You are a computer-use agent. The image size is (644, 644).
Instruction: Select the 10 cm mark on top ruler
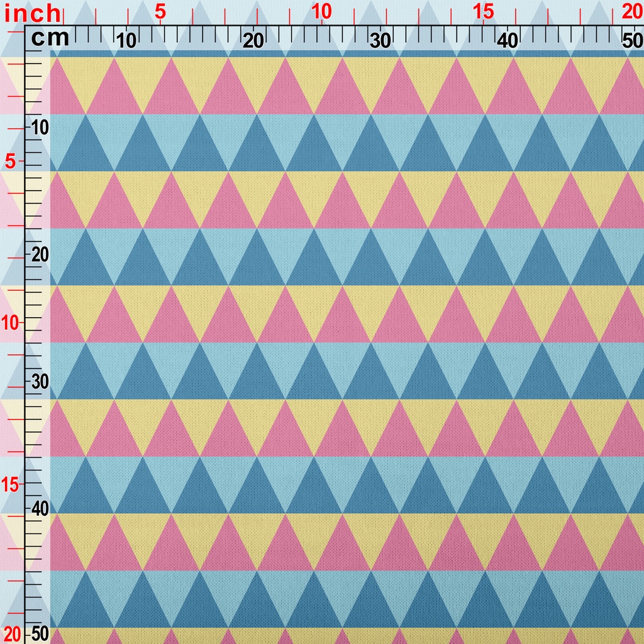click(x=126, y=41)
